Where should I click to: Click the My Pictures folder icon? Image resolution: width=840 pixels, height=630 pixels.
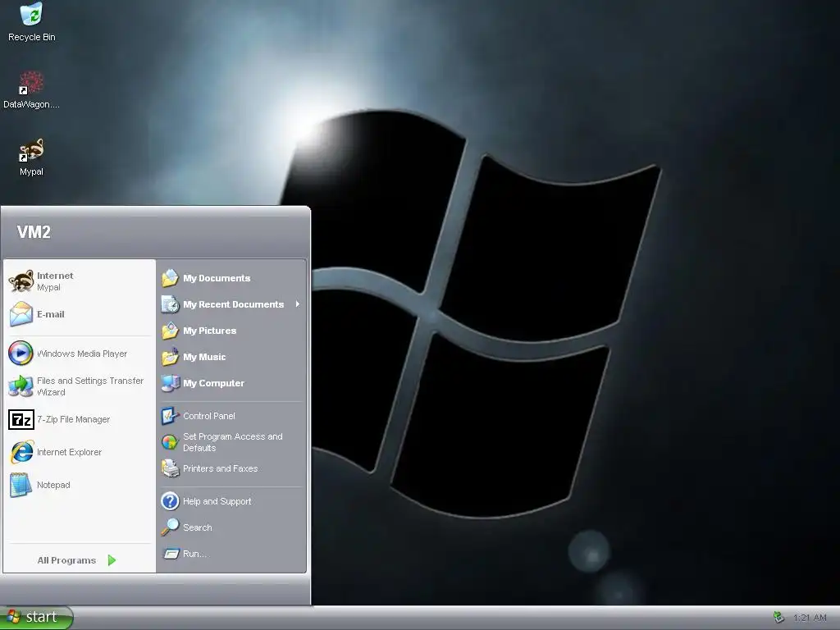[171, 331]
